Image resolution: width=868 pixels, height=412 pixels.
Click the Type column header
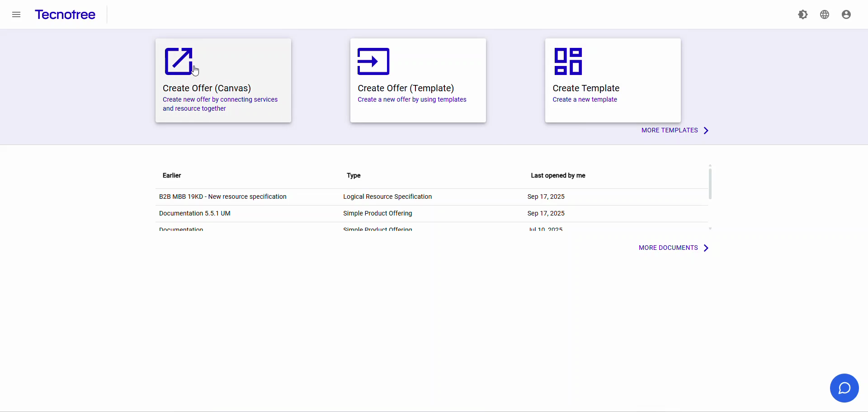(x=353, y=175)
